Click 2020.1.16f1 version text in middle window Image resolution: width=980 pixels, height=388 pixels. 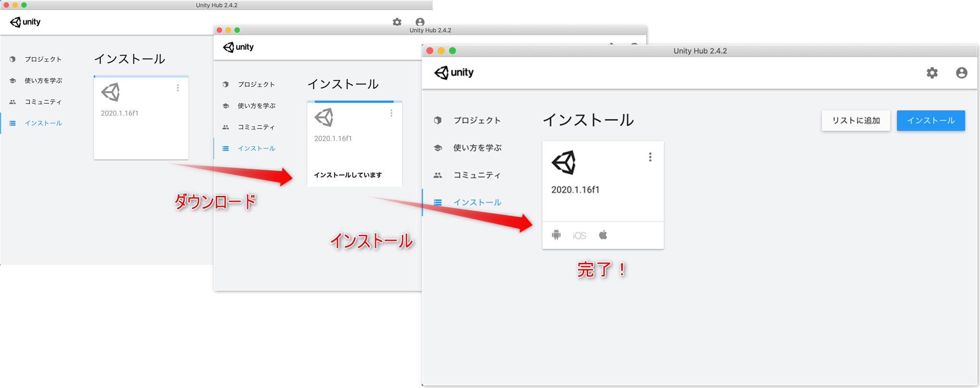(x=333, y=139)
